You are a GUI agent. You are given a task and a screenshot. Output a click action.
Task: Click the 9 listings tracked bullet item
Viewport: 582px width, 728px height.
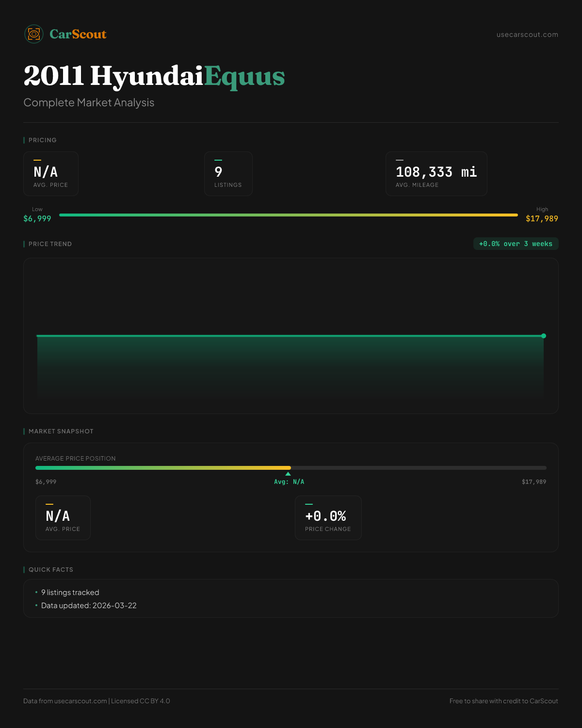pyautogui.click(x=70, y=593)
